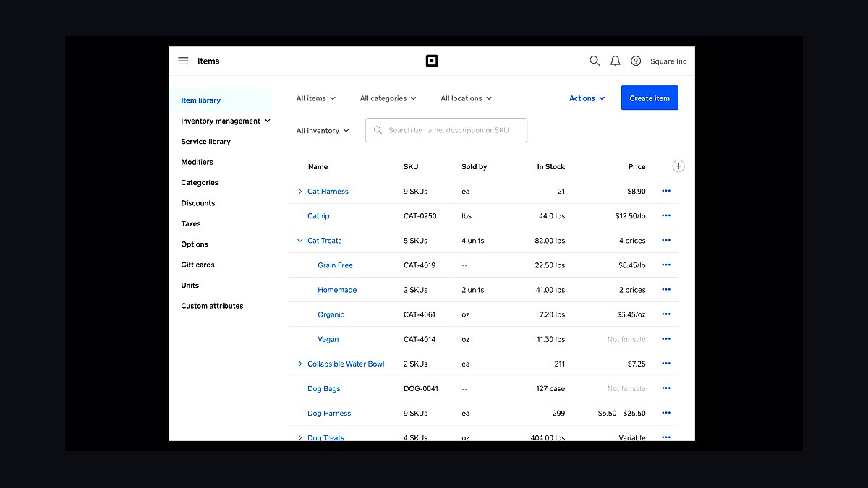Open more options for Grain Free row

(666, 265)
